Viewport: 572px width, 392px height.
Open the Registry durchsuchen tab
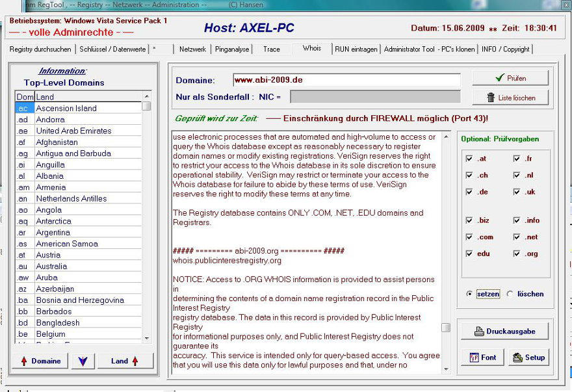pyautogui.click(x=42, y=49)
